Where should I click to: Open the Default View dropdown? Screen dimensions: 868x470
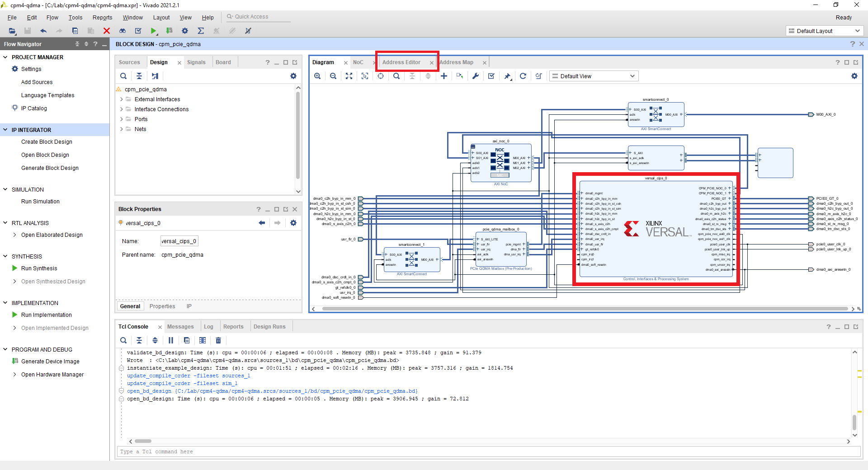(594, 76)
